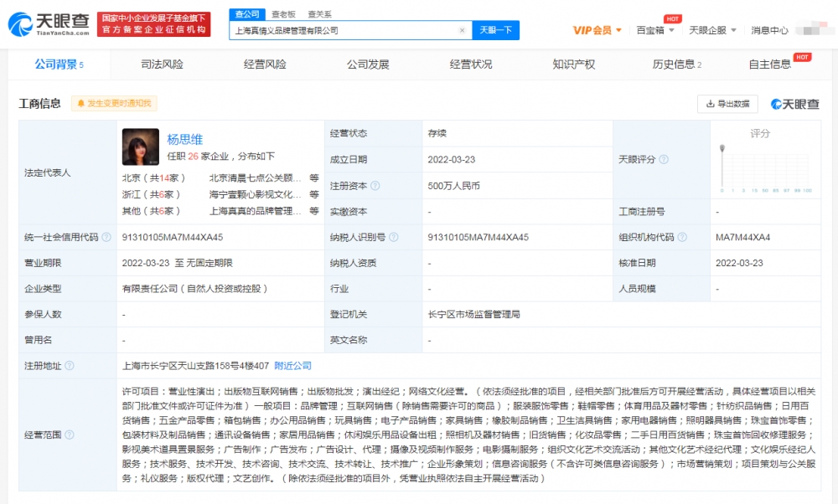Select the credit code 91310105MA7M44XA45 under 统一社会信用代码
This screenshot has width=838, height=504.
[173, 237]
